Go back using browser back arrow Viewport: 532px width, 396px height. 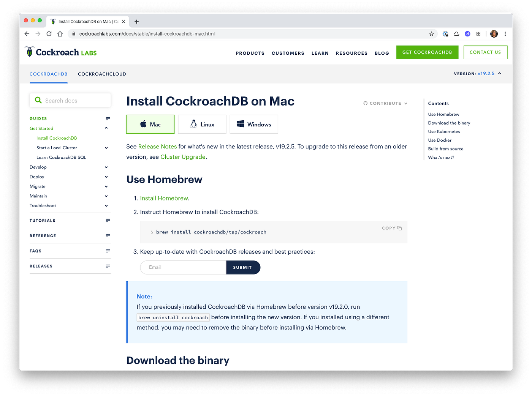(x=27, y=34)
